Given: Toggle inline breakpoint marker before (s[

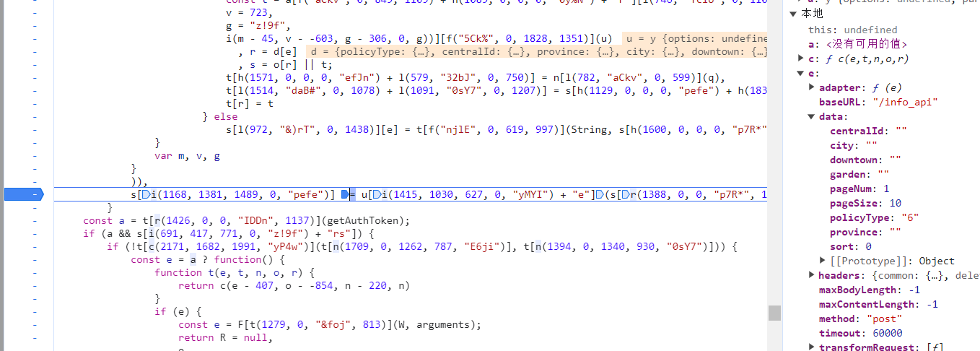Looking at the screenshot, I should (x=600, y=194).
